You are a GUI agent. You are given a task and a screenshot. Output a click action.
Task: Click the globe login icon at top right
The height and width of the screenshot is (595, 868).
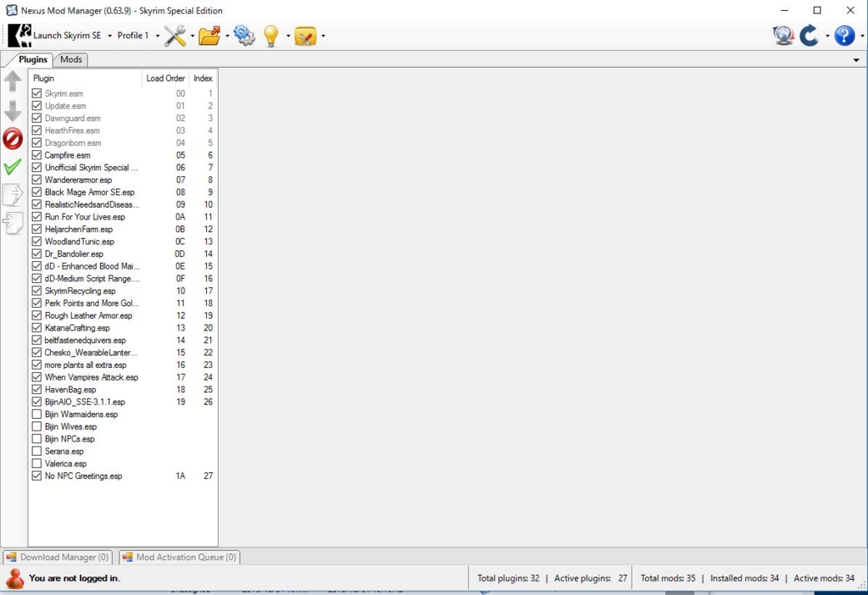782,36
